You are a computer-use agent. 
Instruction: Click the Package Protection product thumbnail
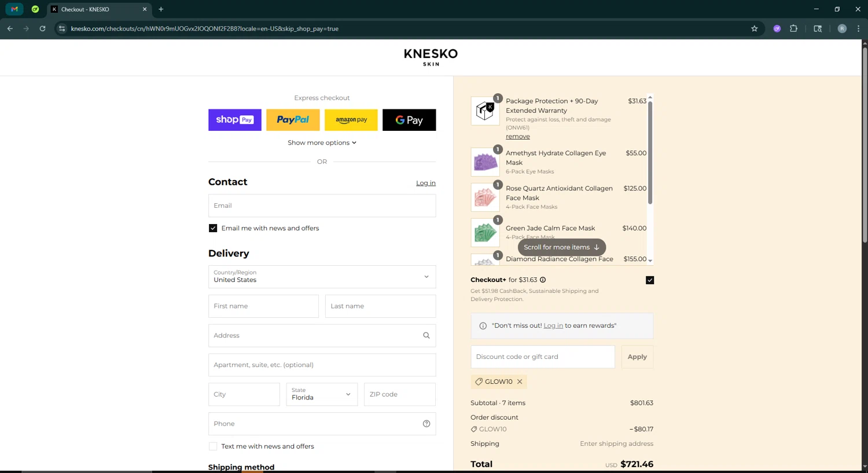point(485,111)
